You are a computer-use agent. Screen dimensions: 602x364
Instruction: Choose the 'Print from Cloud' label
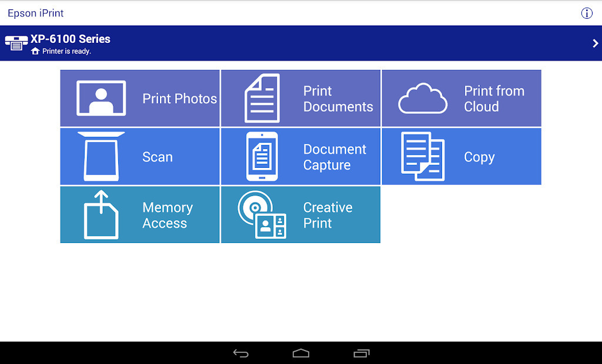(x=494, y=99)
